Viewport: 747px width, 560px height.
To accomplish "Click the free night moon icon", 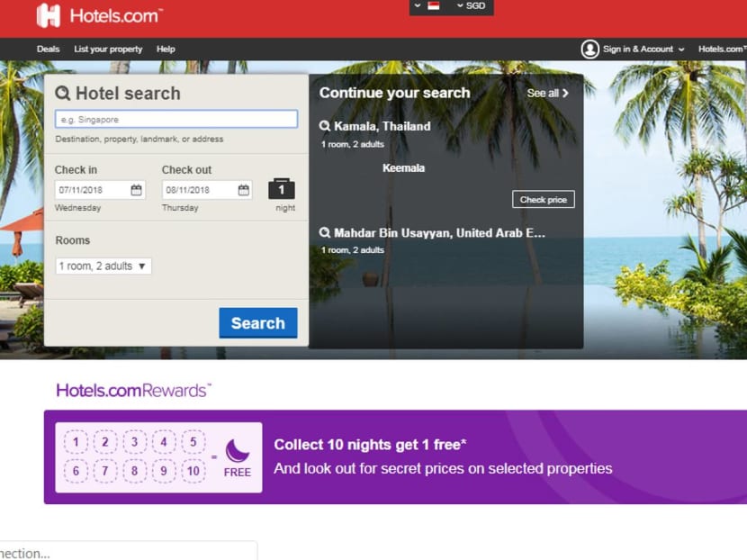I will tap(238, 450).
